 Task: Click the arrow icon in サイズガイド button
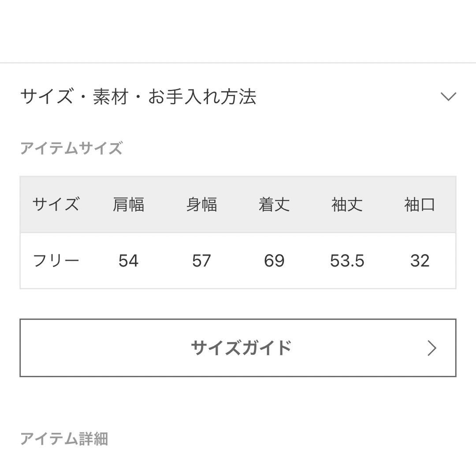coord(432,348)
